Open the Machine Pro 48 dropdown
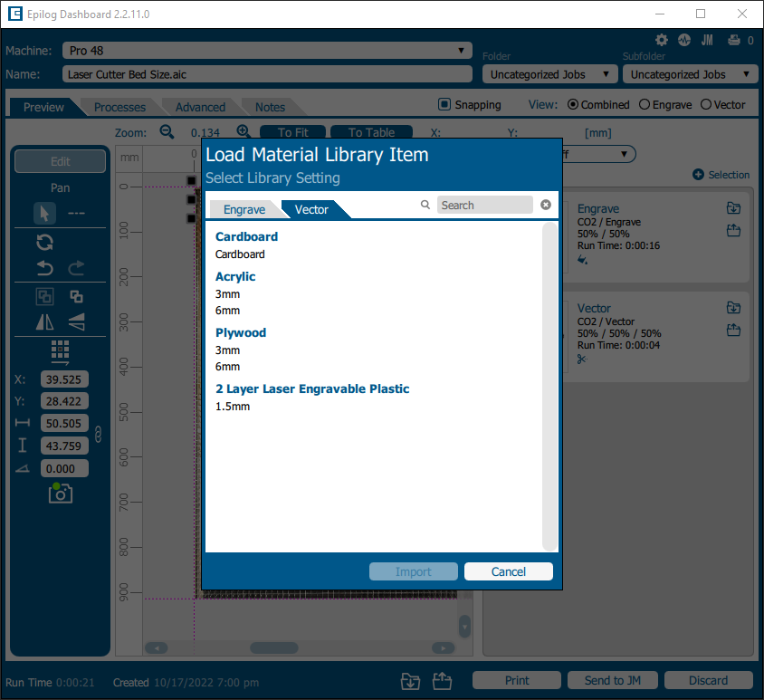 [x=267, y=51]
